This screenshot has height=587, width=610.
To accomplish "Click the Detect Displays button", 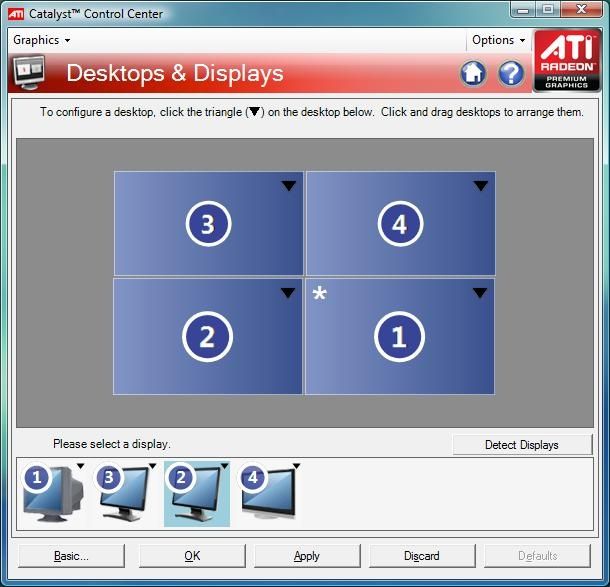I will (522, 445).
